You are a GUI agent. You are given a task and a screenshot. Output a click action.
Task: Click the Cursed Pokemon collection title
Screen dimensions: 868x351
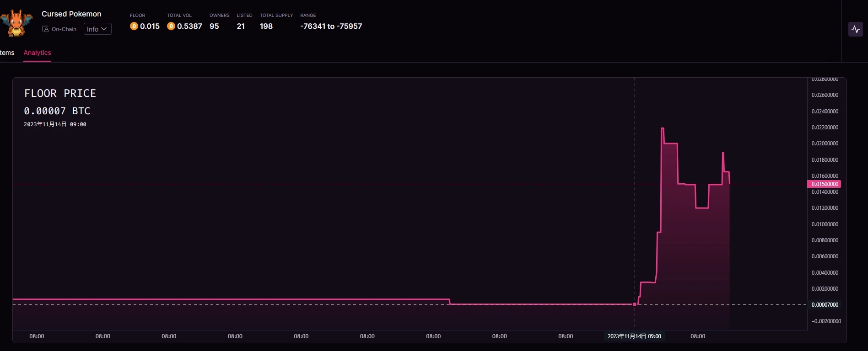(x=71, y=14)
